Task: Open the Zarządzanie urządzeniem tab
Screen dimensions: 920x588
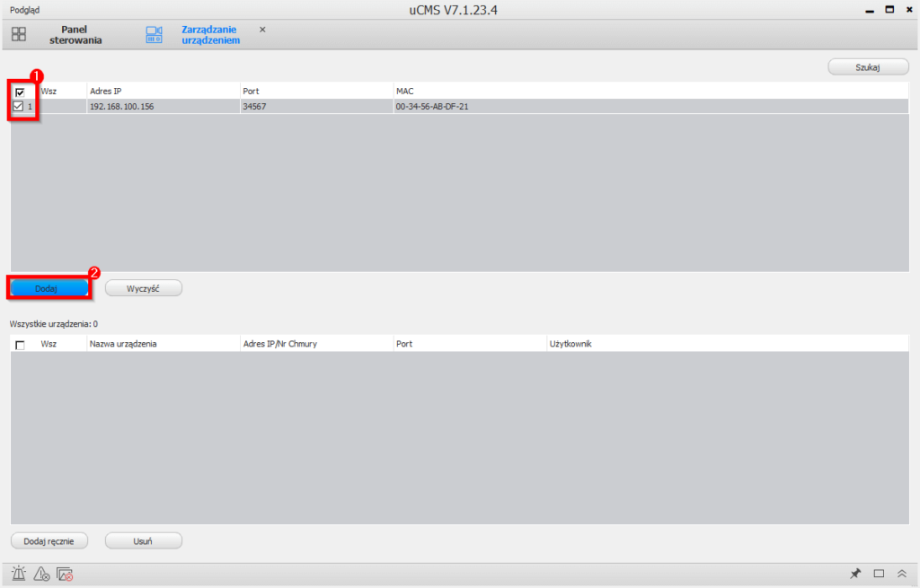Action: (208, 34)
